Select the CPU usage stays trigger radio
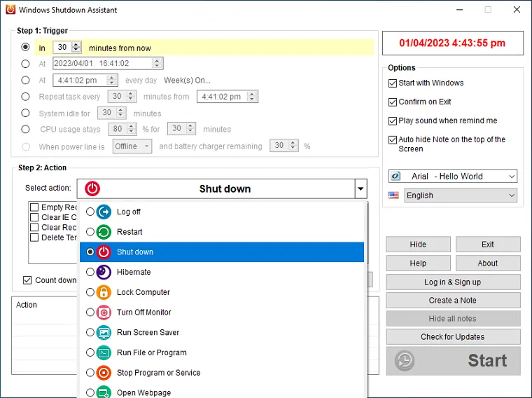 coord(26,129)
